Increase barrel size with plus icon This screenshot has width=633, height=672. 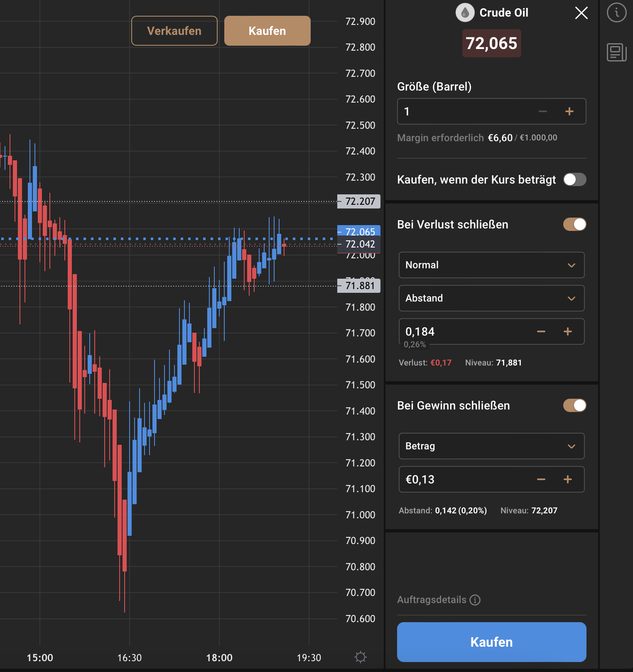(x=569, y=111)
